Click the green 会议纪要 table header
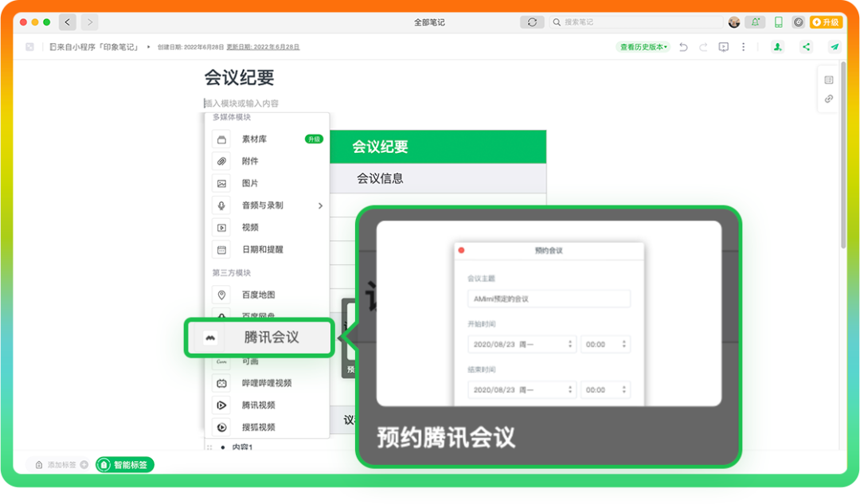 click(x=438, y=147)
